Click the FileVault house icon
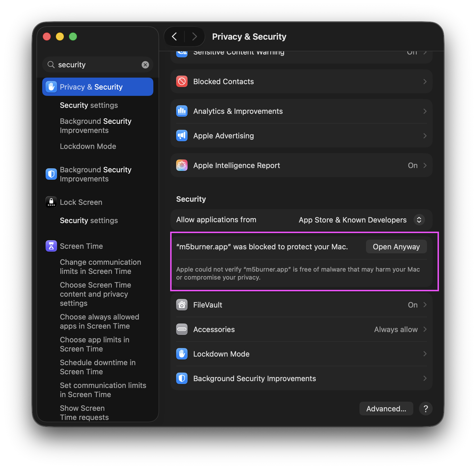This screenshot has height=469, width=476. pyautogui.click(x=182, y=305)
